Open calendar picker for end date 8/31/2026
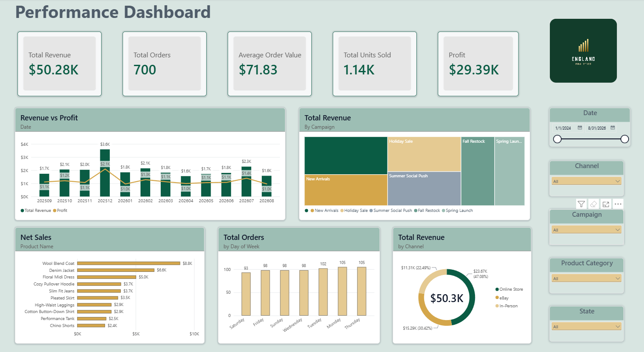This screenshot has width=644, height=352. [613, 128]
